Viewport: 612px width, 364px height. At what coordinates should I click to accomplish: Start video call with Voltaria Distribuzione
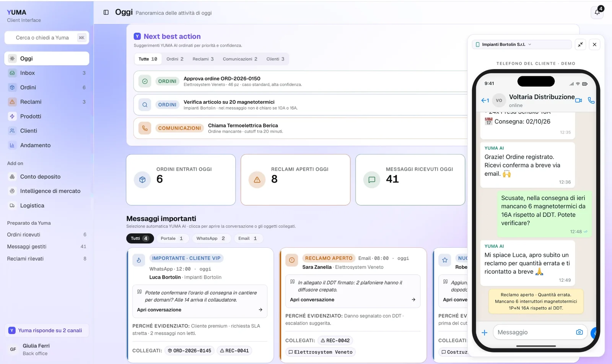578,100
